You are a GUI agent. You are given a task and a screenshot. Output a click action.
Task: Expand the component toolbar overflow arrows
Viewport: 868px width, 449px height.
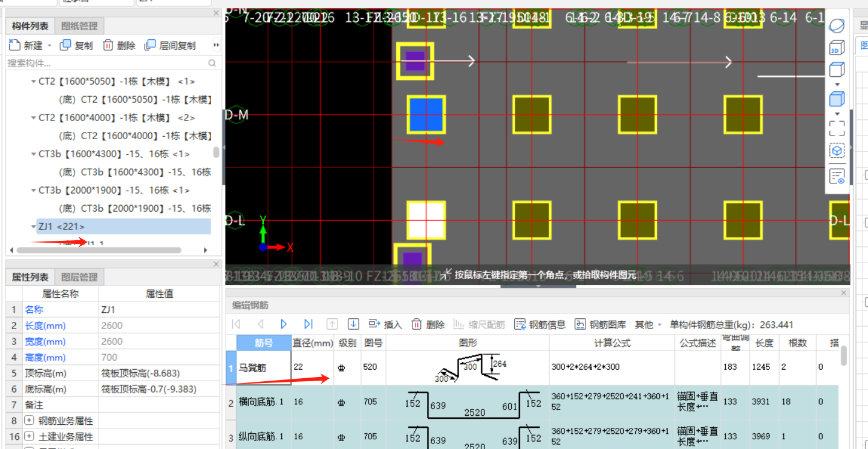click(x=216, y=45)
